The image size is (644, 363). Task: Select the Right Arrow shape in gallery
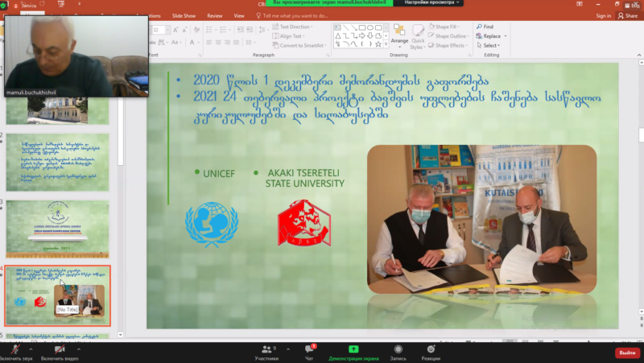pos(361,35)
